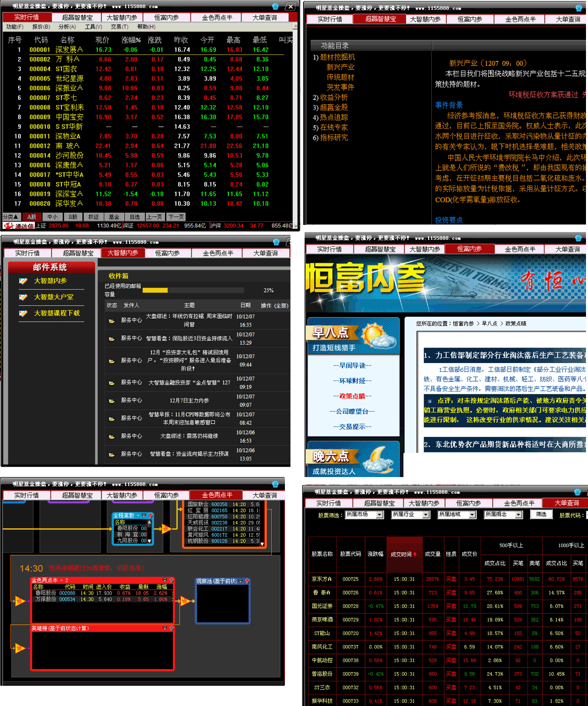Open the 交易(T) menu
588x706 pixels.
click(120, 27)
